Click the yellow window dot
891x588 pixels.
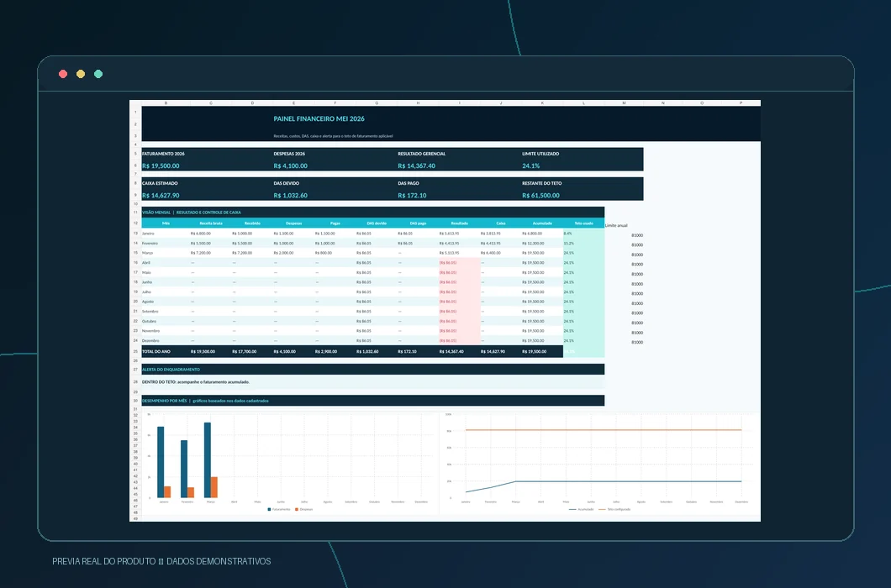[x=81, y=74]
